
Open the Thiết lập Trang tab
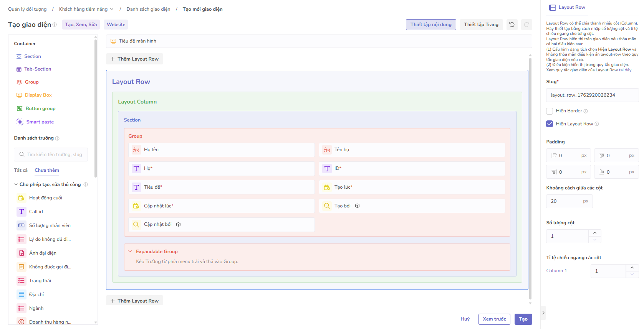(481, 25)
